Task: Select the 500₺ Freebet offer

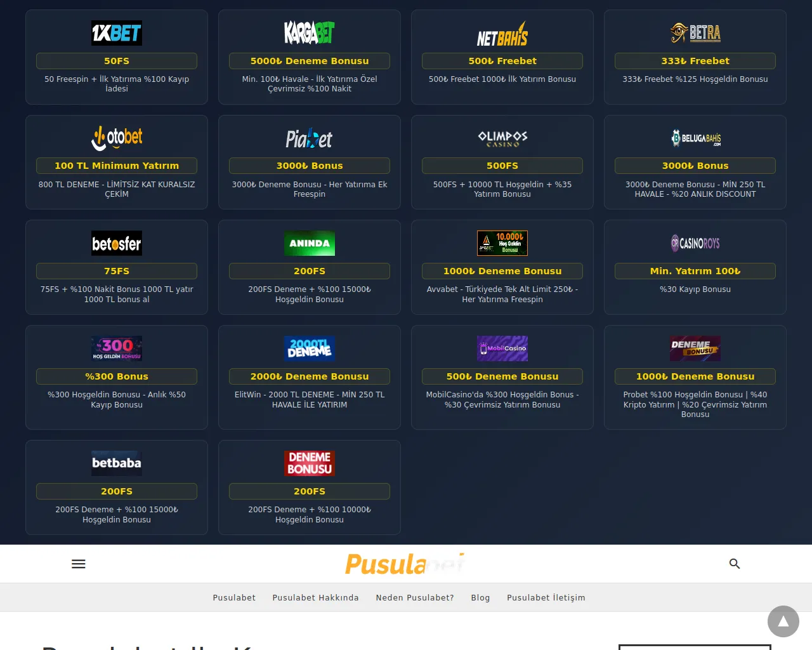Action: click(x=502, y=61)
